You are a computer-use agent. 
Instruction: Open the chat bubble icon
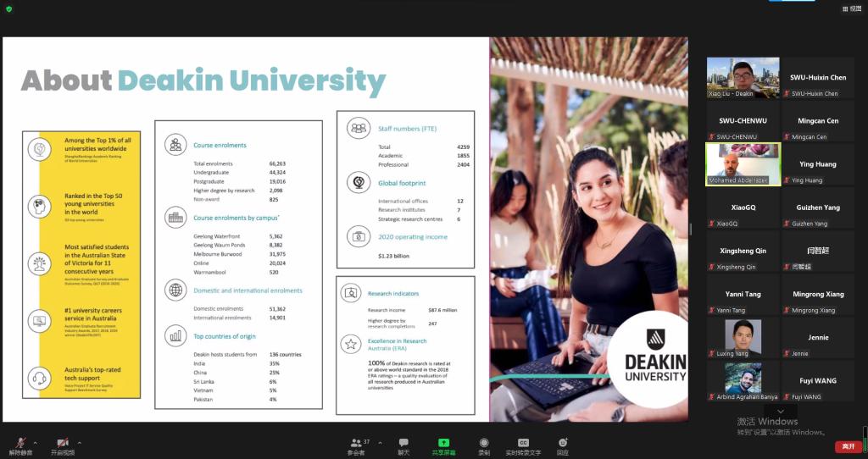click(x=403, y=443)
